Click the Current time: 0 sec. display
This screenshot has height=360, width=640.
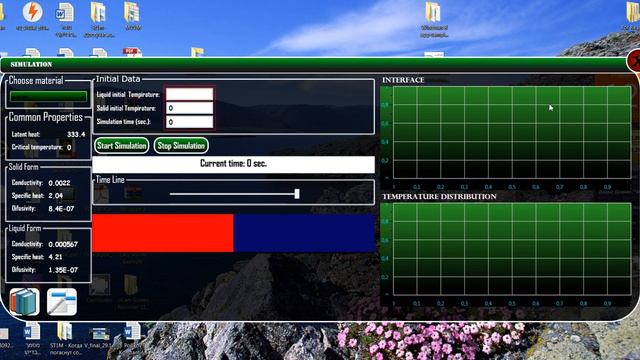coord(233,164)
